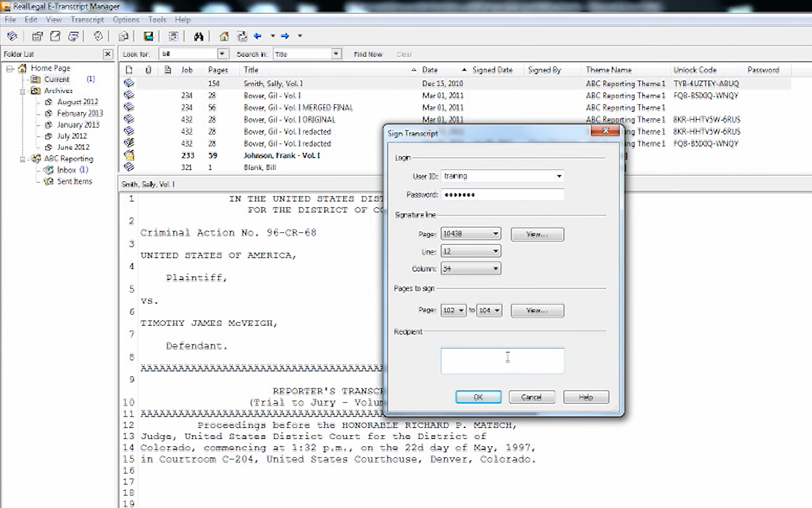Click the transcript icon for Johnson, Frank row
The width and height of the screenshot is (812, 508).
129,156
